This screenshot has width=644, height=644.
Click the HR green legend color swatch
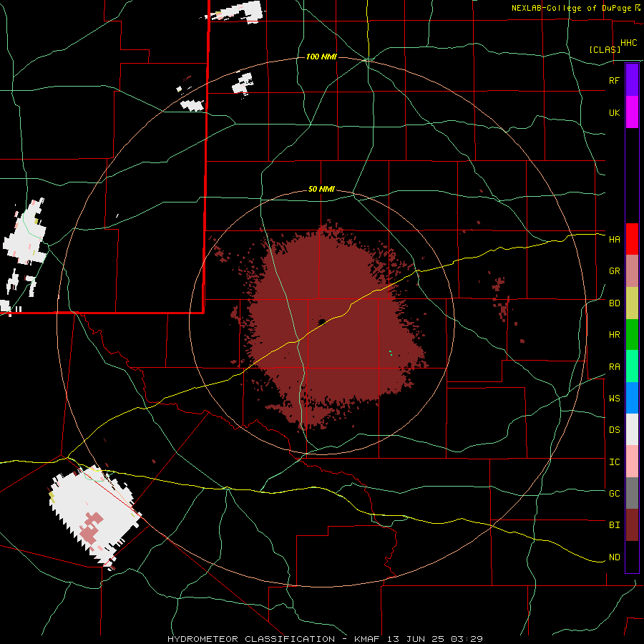632,335
